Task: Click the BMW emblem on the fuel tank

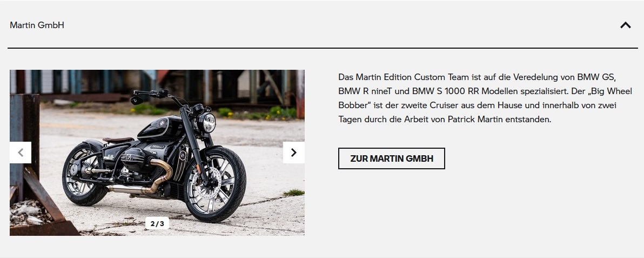Action: 162,122
